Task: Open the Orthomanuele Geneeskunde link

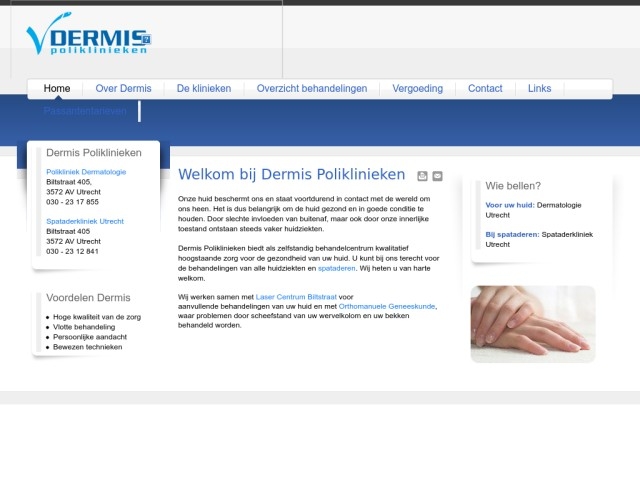Action: [387, 306]
